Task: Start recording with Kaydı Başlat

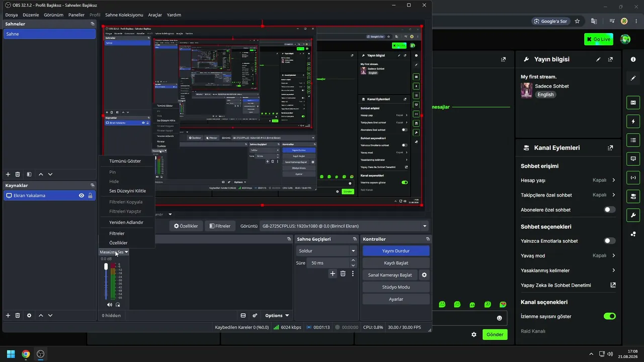Action: 396,263
